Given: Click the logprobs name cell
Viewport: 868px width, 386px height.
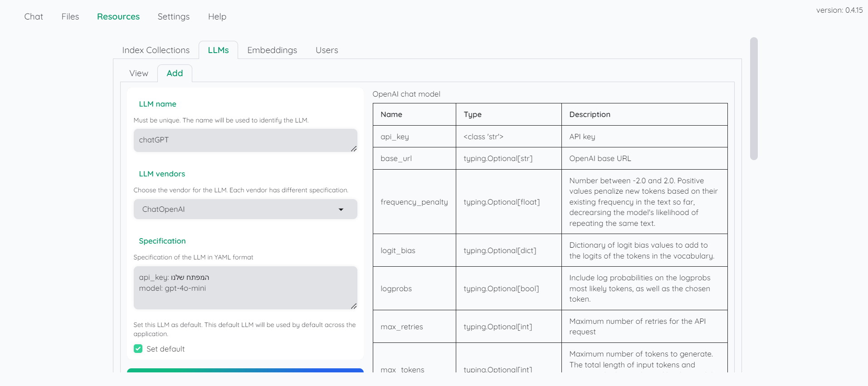Looking at the screenshot, I should point(414,288).
